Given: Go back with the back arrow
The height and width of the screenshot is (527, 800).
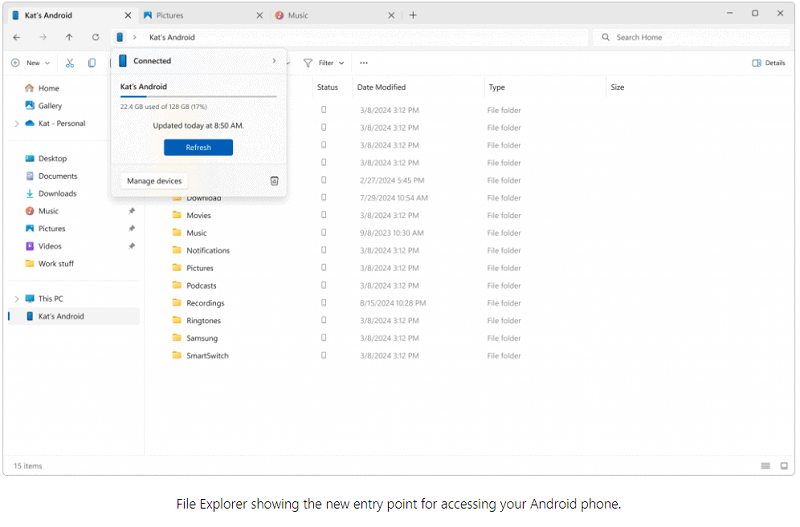Looking at the screenshot, I should click(17, 37).
